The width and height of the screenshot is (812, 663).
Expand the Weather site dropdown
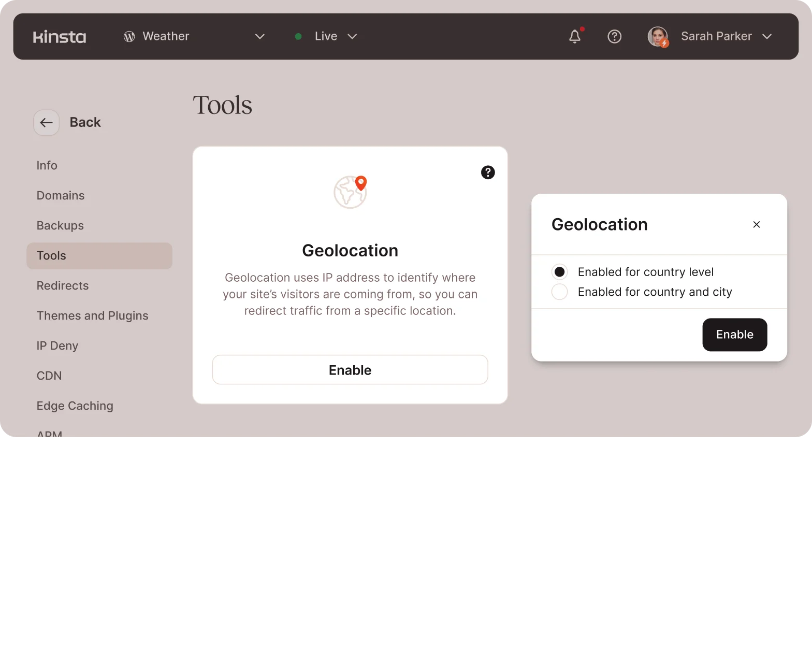click(260, 36)
